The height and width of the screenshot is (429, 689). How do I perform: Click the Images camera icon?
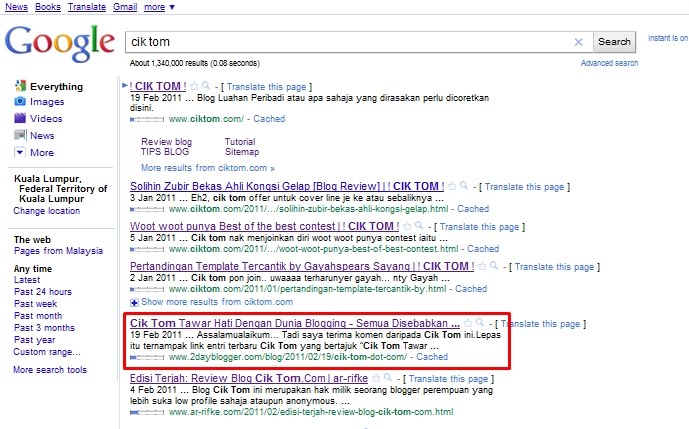tap(20, 102)
